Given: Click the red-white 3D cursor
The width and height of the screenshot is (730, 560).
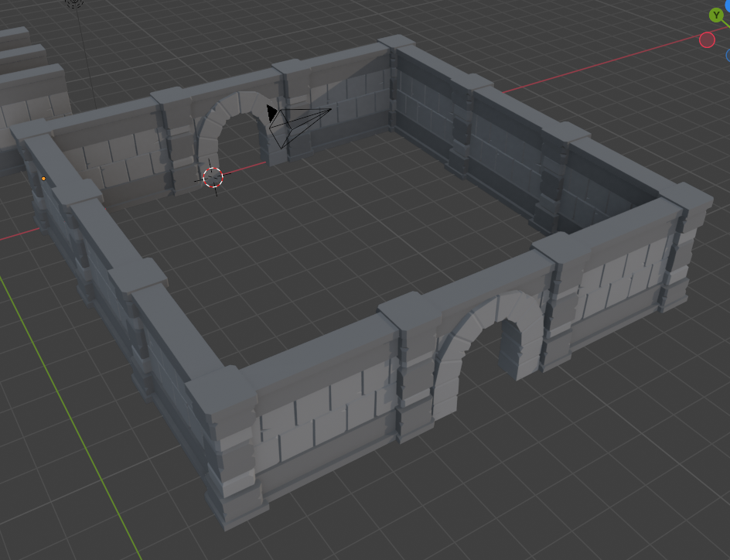Looking at the screenshot, I should click(x=213, y=177).
